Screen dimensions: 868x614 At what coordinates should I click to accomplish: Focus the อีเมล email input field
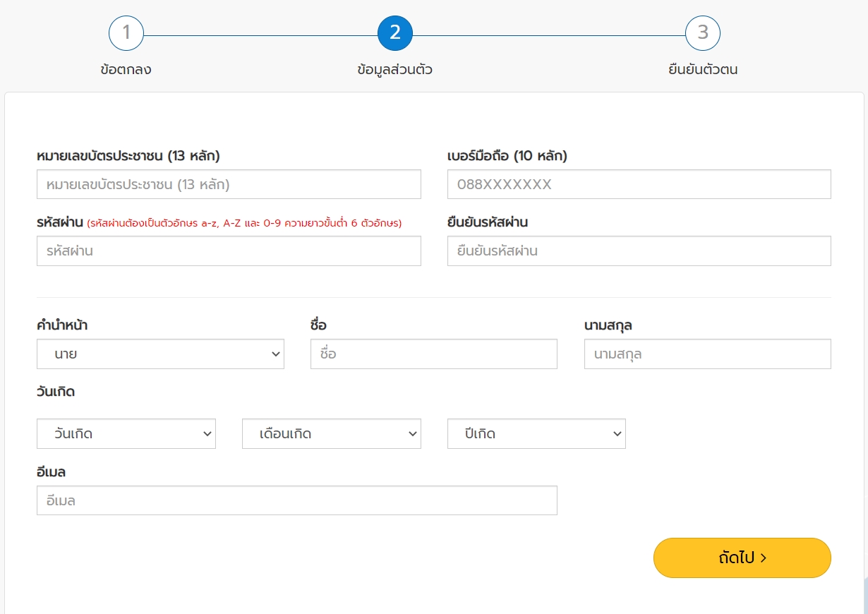point(296,500)
